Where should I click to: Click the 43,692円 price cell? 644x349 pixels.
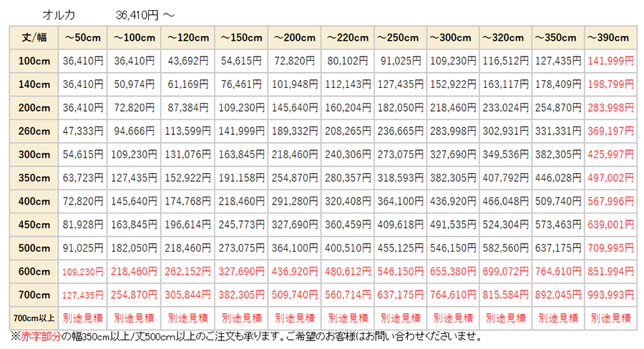coord(189,61)
